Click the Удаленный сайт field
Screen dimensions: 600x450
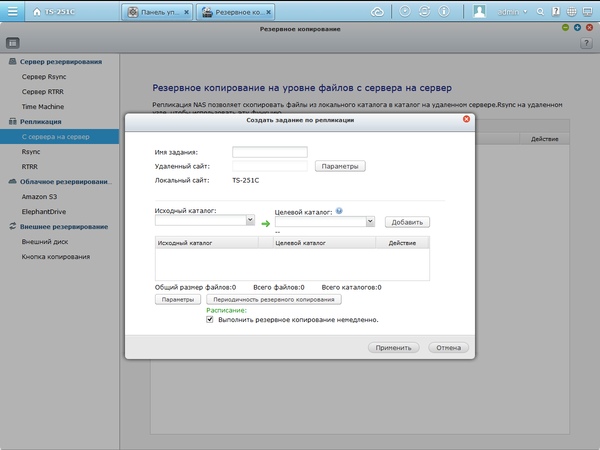tap(270, 166)
